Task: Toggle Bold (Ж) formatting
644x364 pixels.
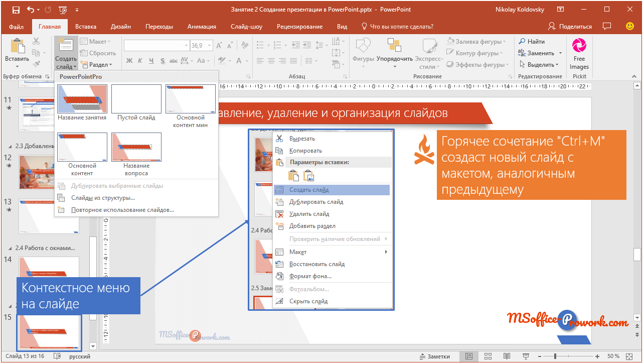Action: (x=129, y=61)
